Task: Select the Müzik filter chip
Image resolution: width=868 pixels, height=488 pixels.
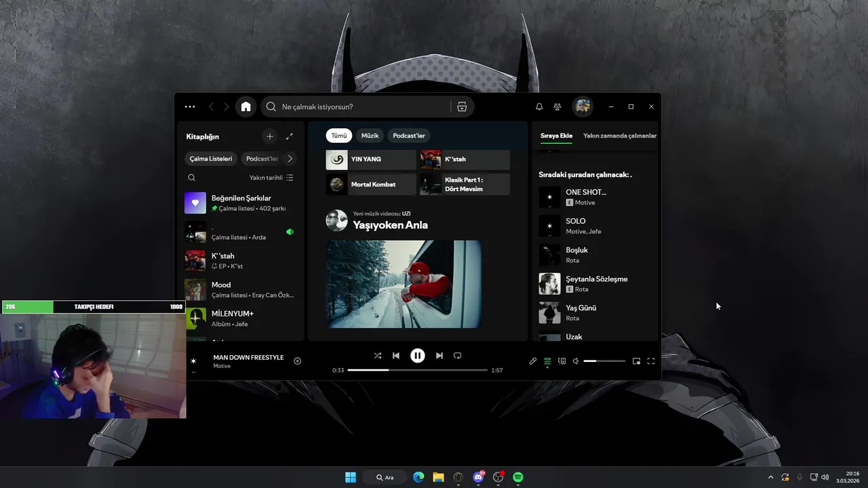Action: 370,136
